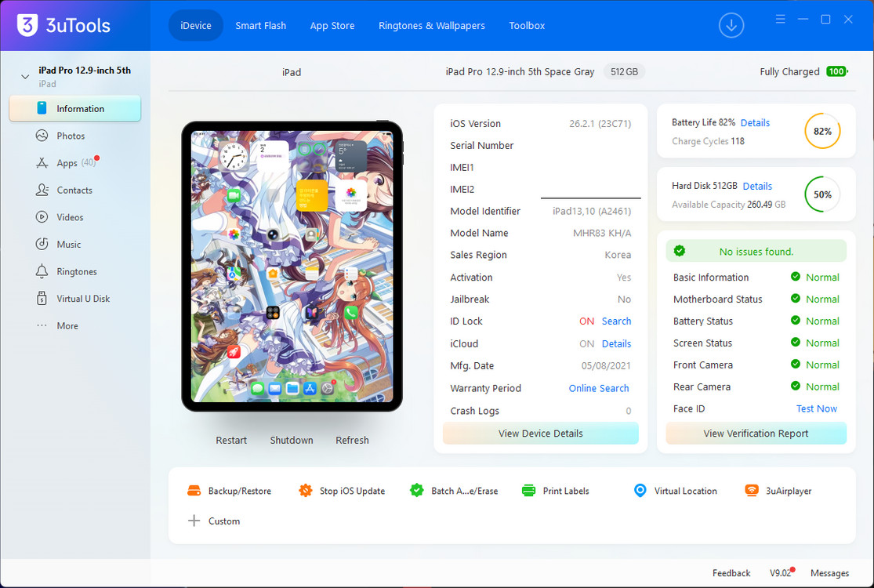Click the Backup/Restore orange icon

click(194, 491)
